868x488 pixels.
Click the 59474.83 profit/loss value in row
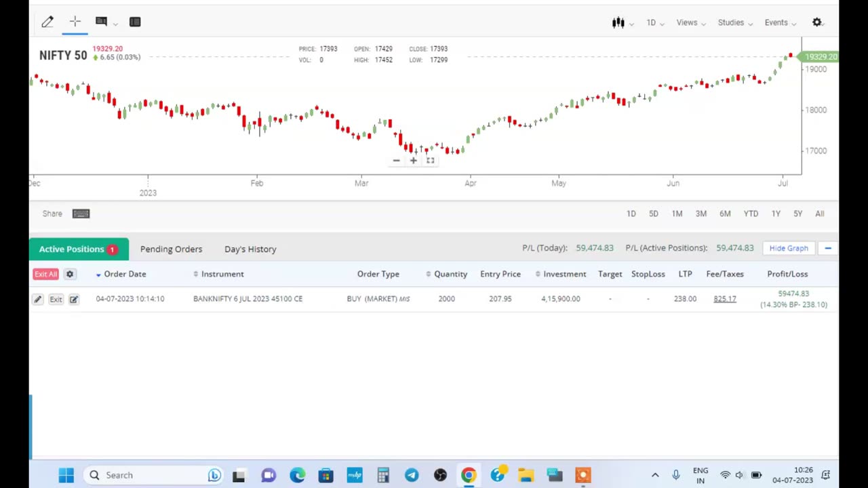click(793, 293)
